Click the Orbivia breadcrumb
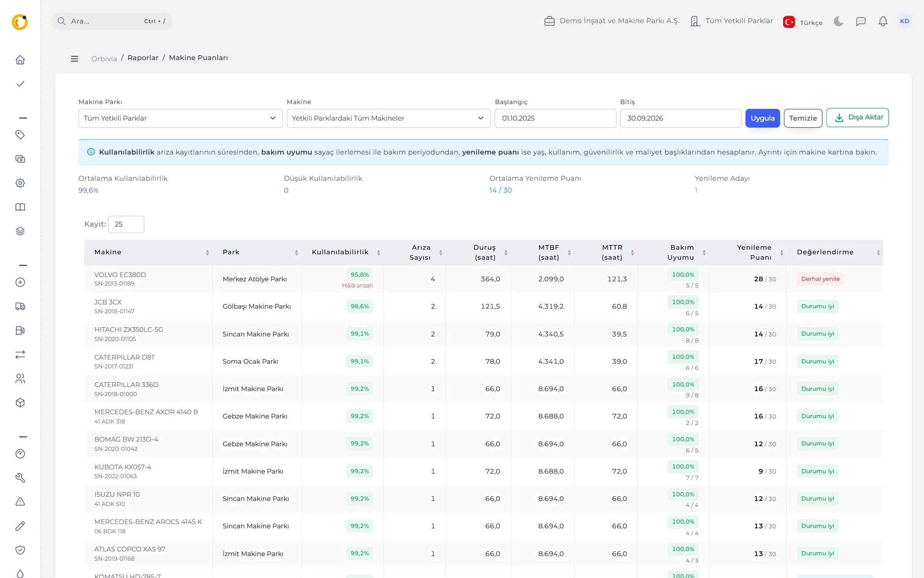Screen dimensions: 924x578 pyautogui.click(x=104, y=59)
